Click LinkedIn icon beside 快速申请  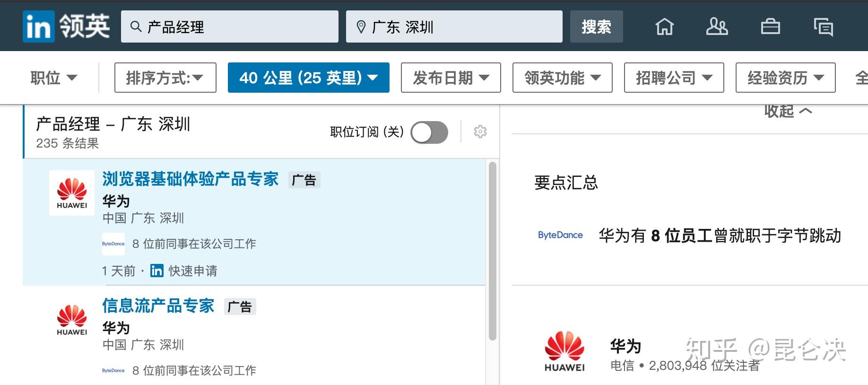156,271
